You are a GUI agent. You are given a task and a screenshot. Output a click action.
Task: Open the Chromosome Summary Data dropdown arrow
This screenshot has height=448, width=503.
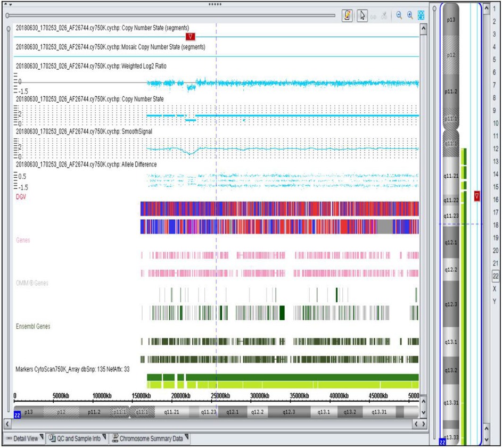[x=187, y=437]
